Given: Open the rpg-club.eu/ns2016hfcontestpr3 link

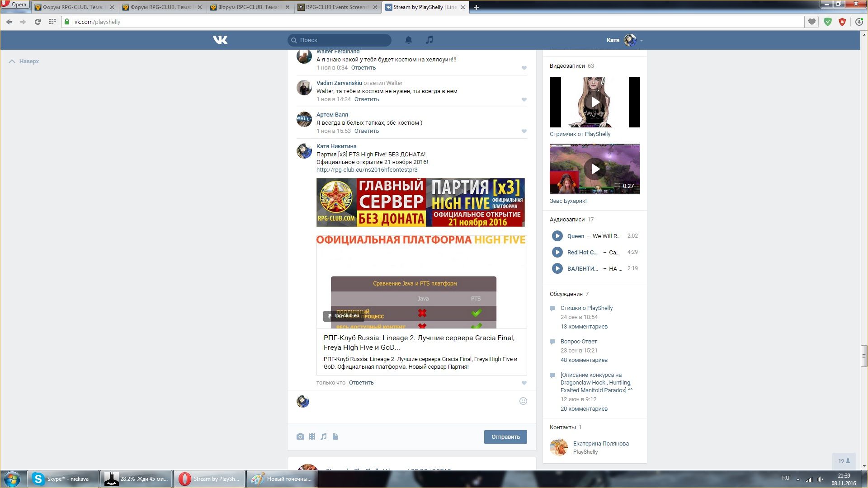Looking at the screenshot, I should [367, 170].
